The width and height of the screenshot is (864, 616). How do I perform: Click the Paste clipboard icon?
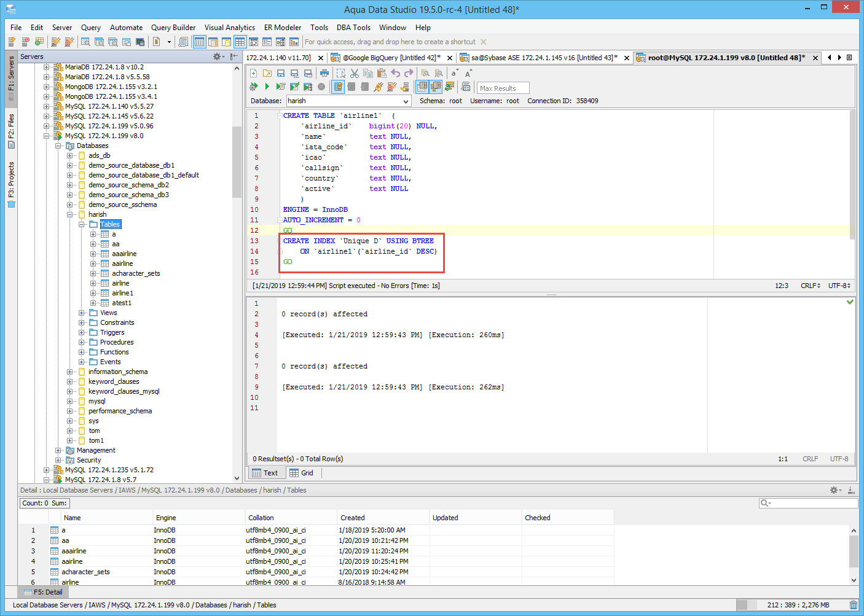click(382, 73)
